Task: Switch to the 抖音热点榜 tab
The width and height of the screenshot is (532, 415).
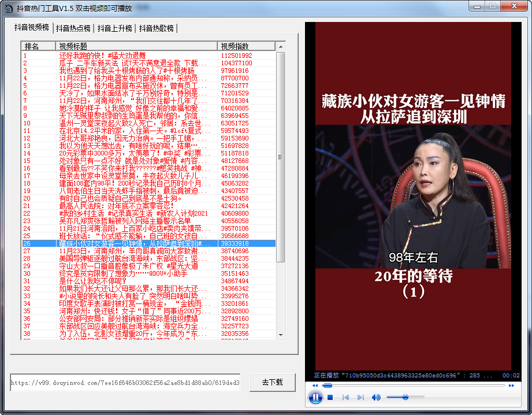Action: 73,28
